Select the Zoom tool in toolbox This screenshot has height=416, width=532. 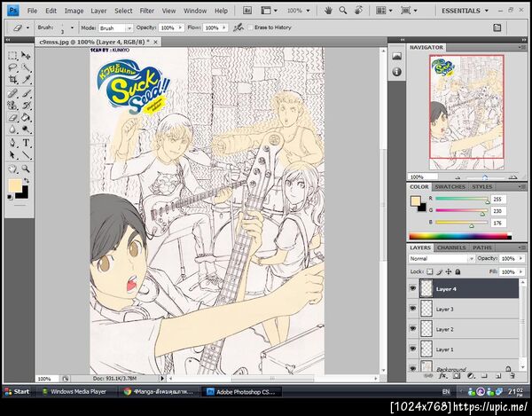(26, 169)
